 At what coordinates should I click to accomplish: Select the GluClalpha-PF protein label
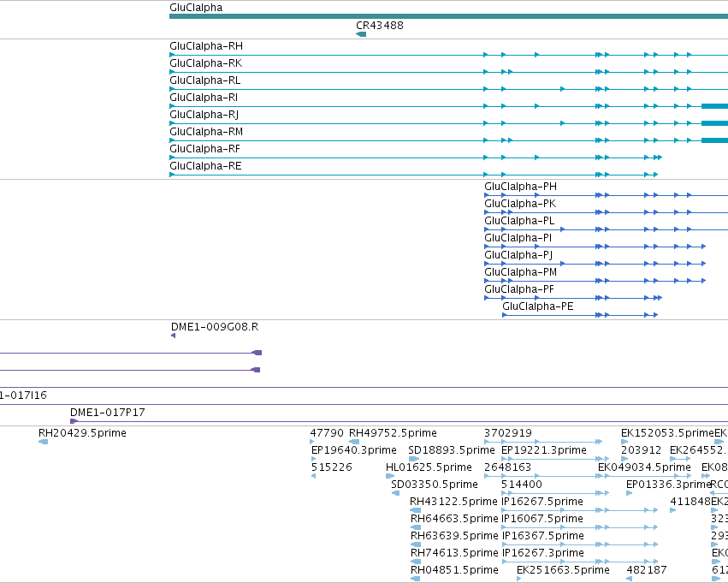519,290
